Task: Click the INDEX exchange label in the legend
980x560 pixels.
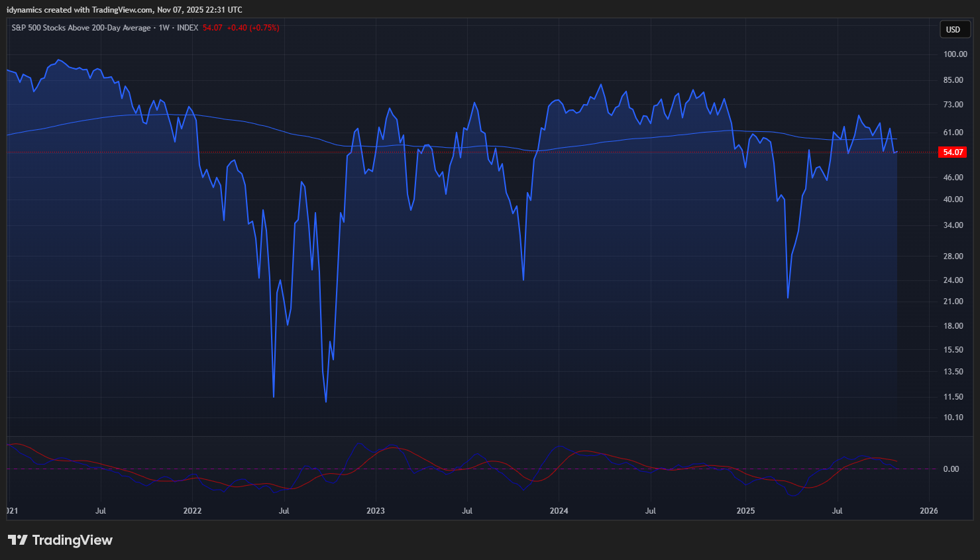Action: pyautogui.click(x=188, y=28)
